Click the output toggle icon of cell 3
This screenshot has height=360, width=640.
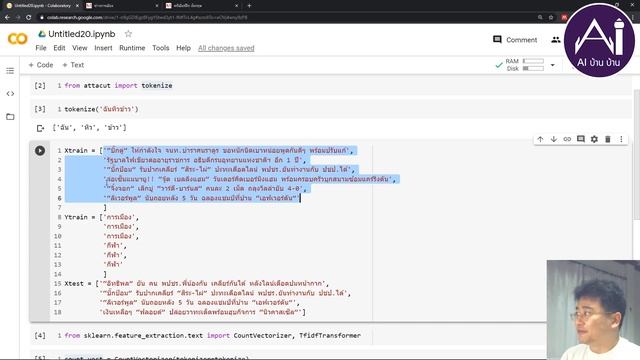[40, 128]
